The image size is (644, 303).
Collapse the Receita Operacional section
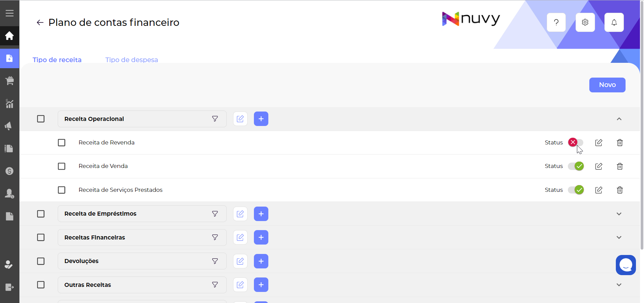619,119
